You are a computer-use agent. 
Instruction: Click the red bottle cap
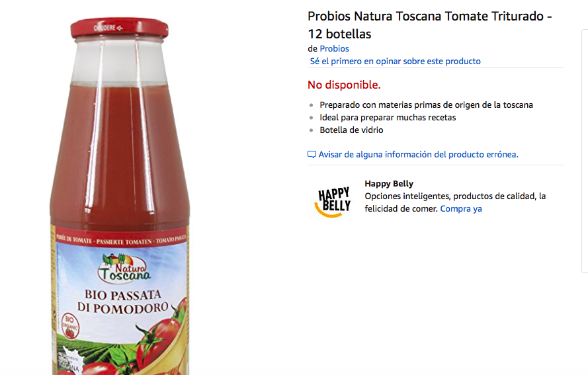tap(119, 28)
